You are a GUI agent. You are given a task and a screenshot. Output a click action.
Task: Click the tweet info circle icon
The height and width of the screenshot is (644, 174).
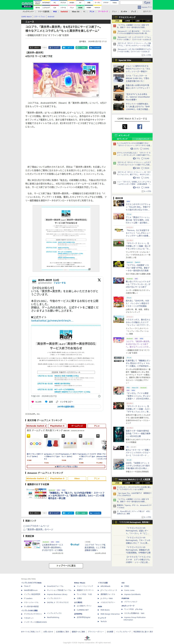pos(99,396)
